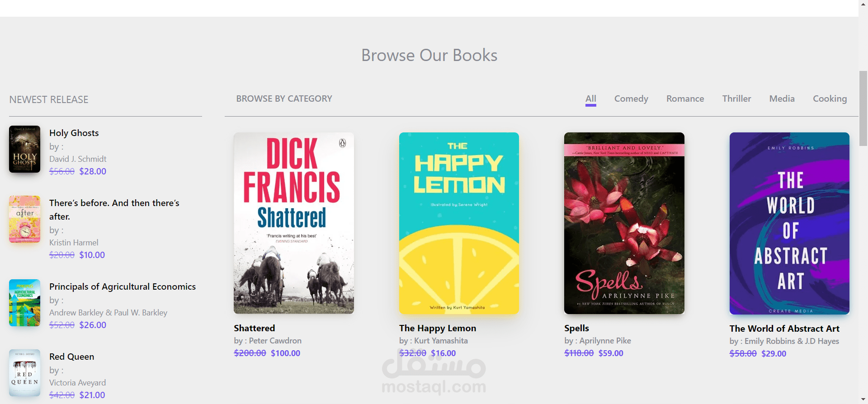Image resolution: width=868 pixels, height=404 pixels.
Task: Click the Dick Francis Shattered book cover
Action: coord(294,223)
